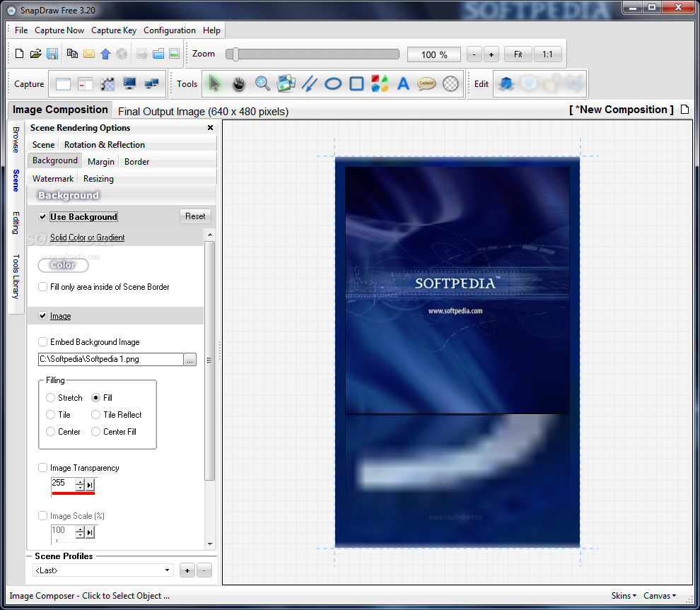
Task: Select the arrow pointer tool
Action: 214,83
